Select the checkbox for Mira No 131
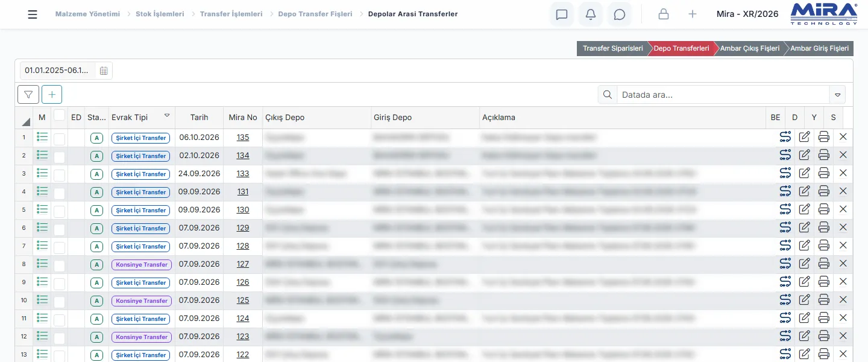 pos(59,193)
